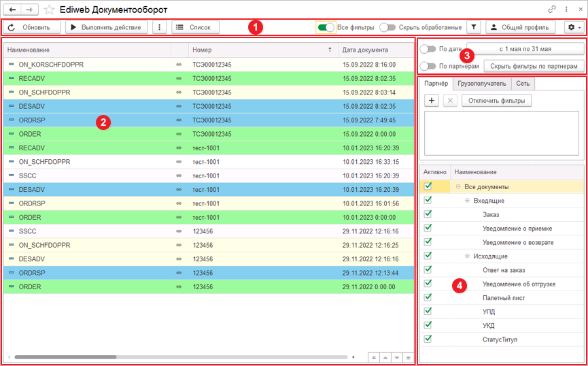Add a partner filter with plus icon
The image size is (588, 366).
[431, 100]
